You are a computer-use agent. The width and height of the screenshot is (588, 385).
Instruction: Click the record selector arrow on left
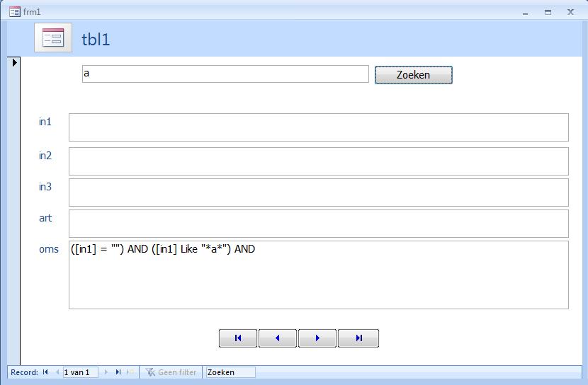[x=14, y=62]
